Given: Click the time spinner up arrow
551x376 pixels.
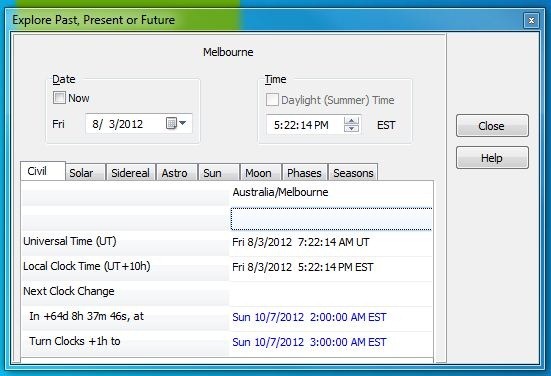Looking at the screenshot, I should [x=351, y=121].
